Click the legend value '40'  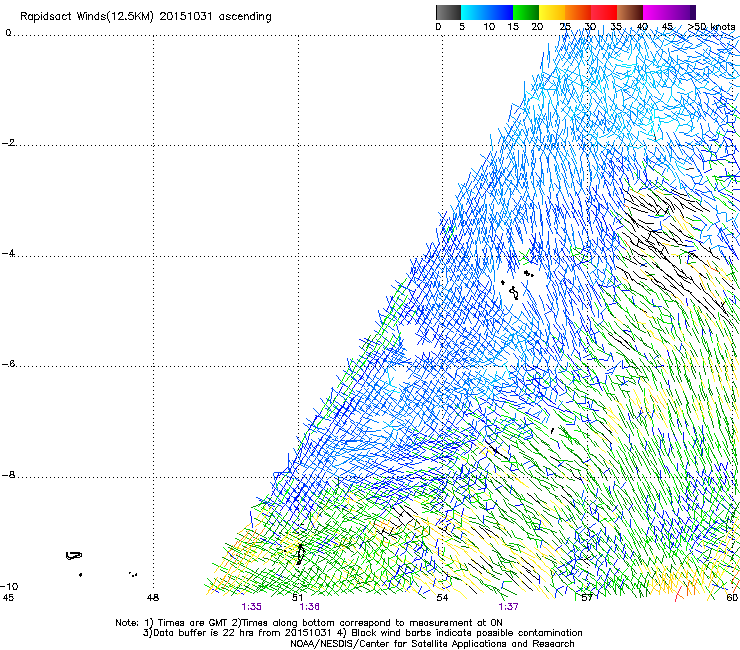click(x=642, y=27)
